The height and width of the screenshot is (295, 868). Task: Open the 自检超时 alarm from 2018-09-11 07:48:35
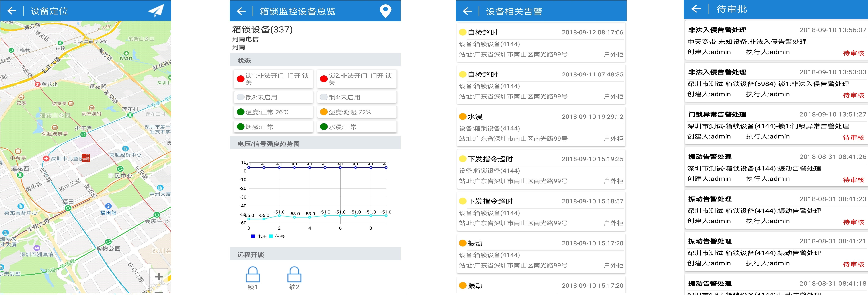click(541, 85)
